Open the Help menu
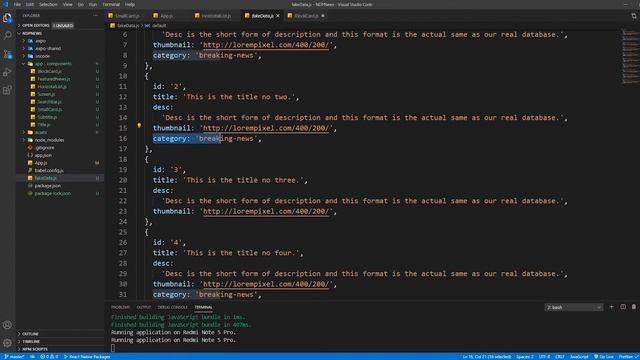This screenshot has height=360, width=640. click(x=130, y=4)
